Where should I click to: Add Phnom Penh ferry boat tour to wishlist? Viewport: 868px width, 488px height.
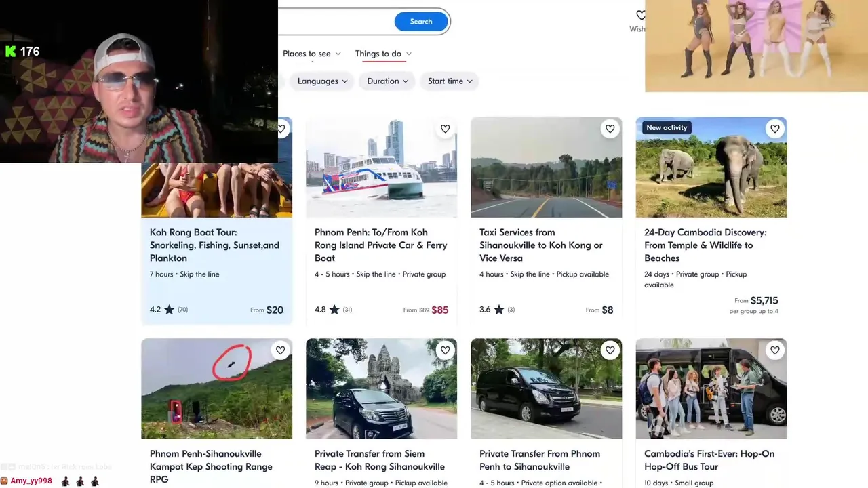445,129
